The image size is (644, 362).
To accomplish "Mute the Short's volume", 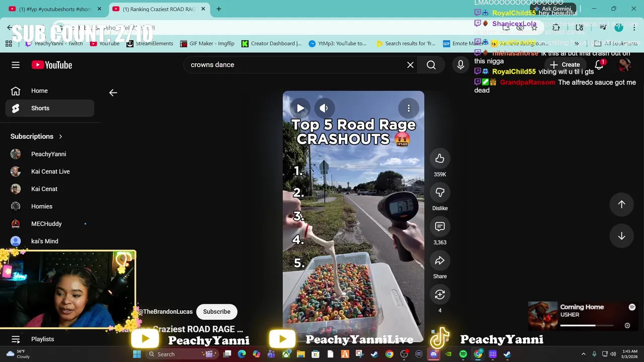I will coord(324,108).
